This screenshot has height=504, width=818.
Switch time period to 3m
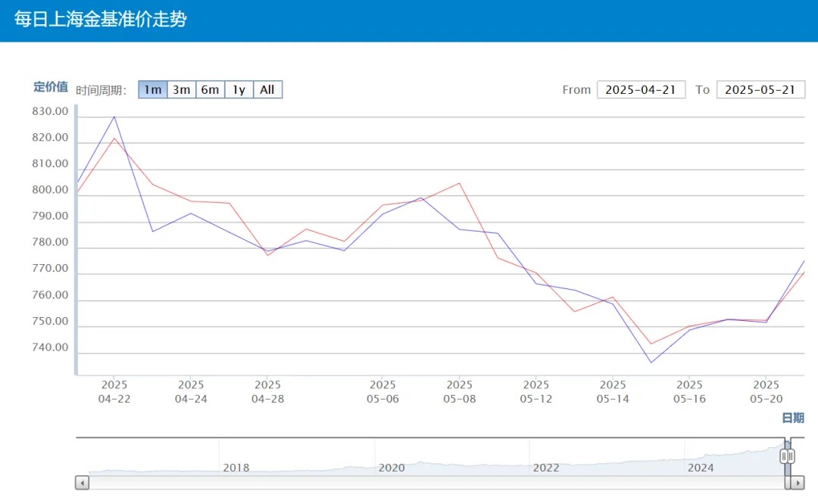(x=181, y=90)
